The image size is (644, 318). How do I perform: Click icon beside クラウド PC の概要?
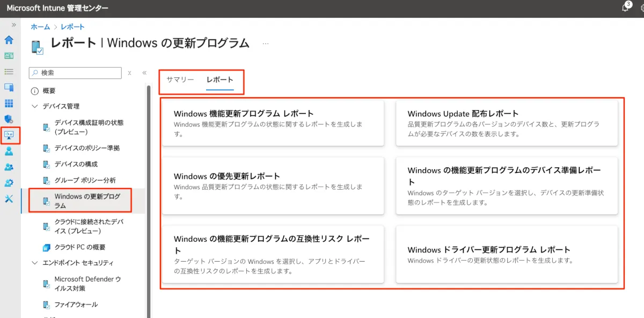coord(47,247)
